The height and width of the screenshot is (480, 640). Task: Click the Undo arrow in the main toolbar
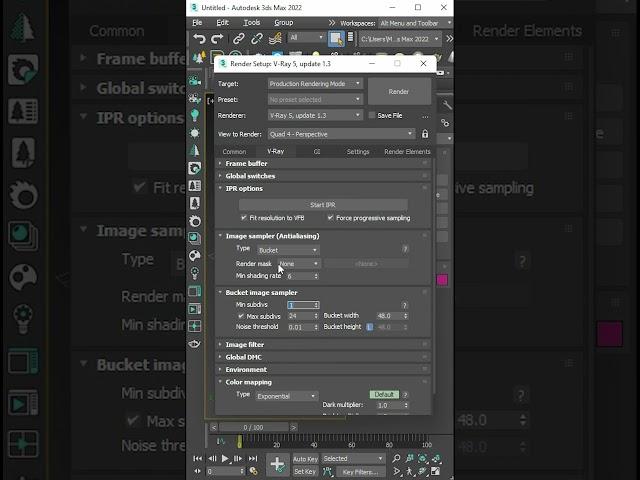199,39
